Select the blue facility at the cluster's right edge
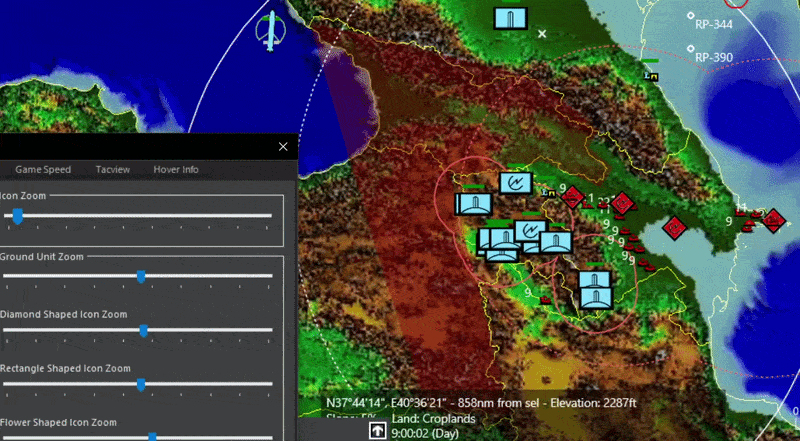Image resolution: width=800 pixels, height=441 pixels. 556,242
